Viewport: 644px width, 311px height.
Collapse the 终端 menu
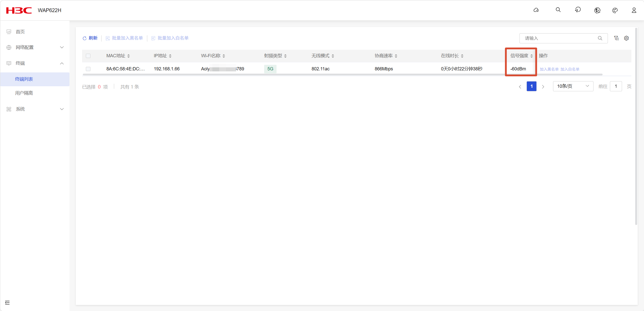coord(35,63)
